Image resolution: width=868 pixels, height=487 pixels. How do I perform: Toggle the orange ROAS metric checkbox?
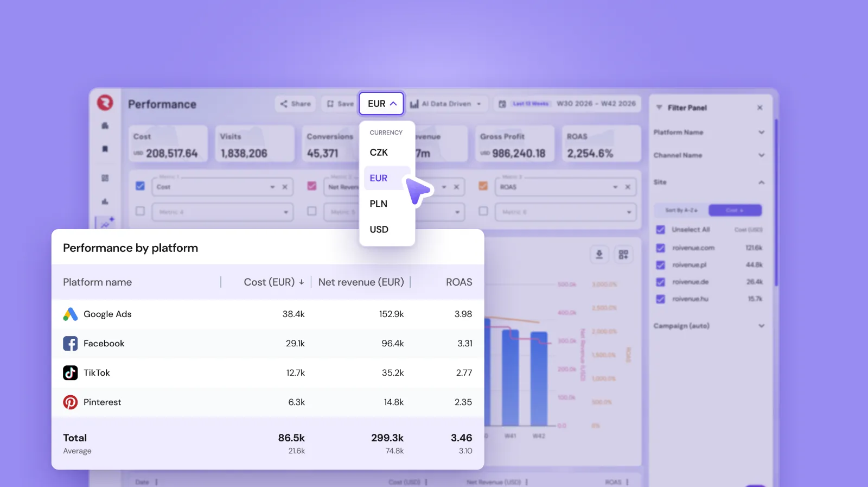tap(483, 186)
